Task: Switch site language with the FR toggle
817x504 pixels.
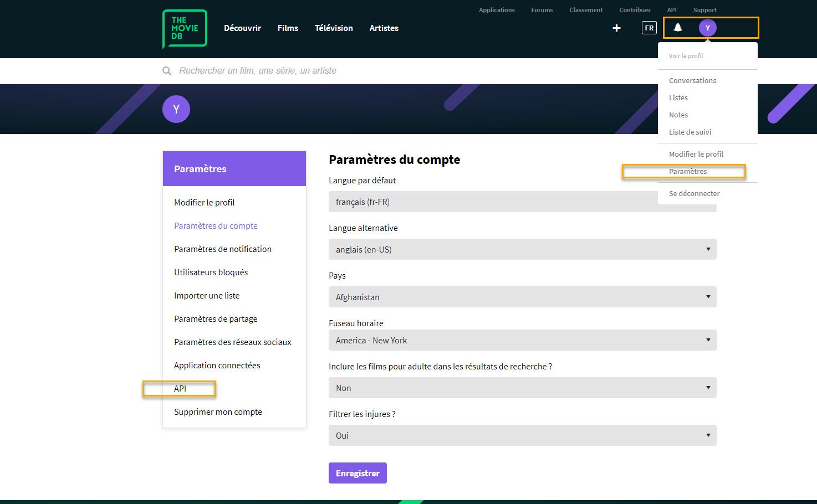Action: coord(649,27)
